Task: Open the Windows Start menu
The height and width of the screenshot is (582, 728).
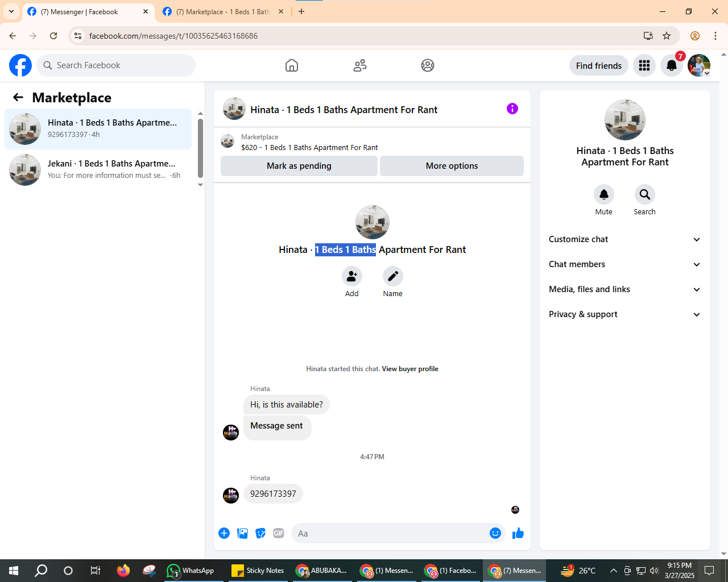Action: tap(14, 571)
